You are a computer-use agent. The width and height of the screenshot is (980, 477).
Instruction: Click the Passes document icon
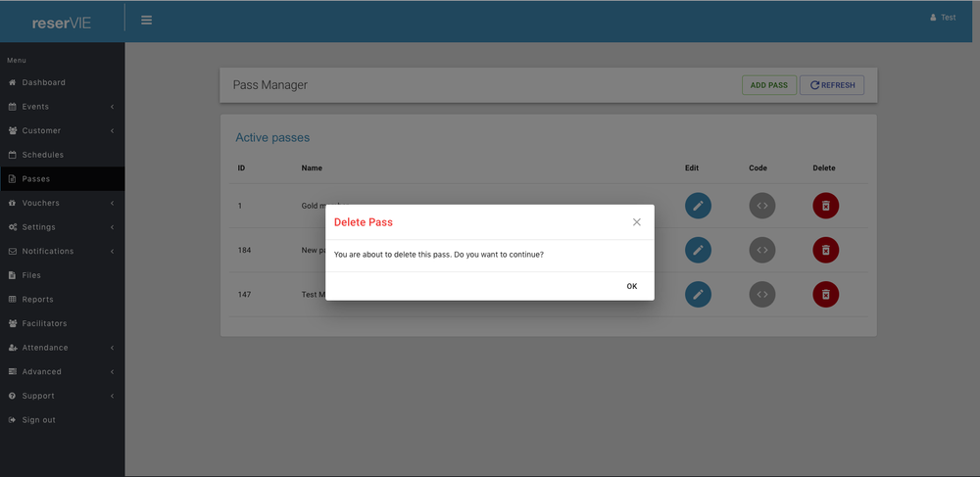point(12,178)
